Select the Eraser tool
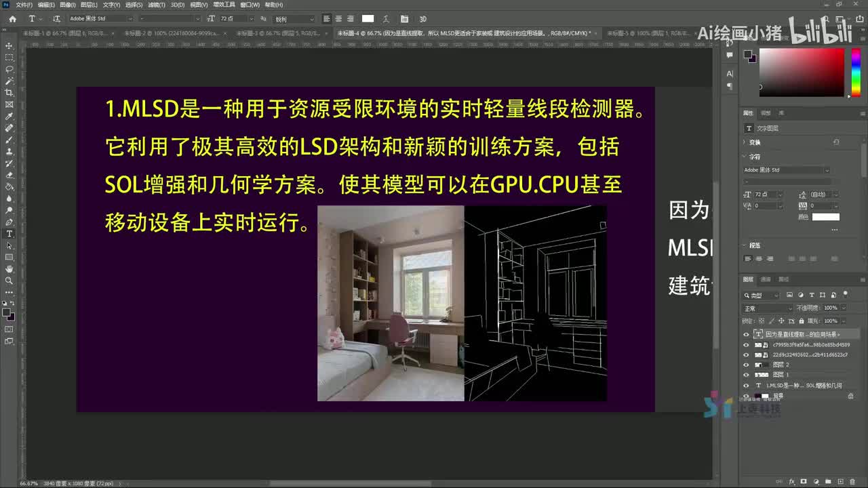 (x=9, y=175)
